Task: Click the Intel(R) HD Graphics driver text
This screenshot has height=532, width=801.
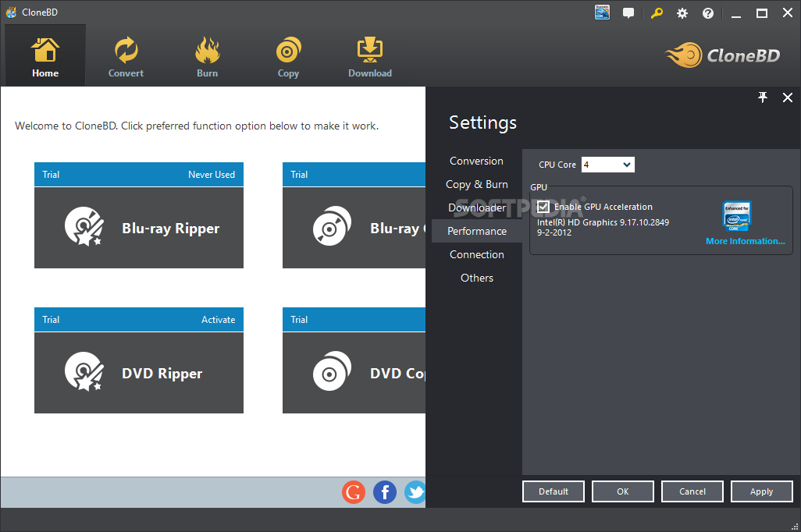Action: click(603, 222)
